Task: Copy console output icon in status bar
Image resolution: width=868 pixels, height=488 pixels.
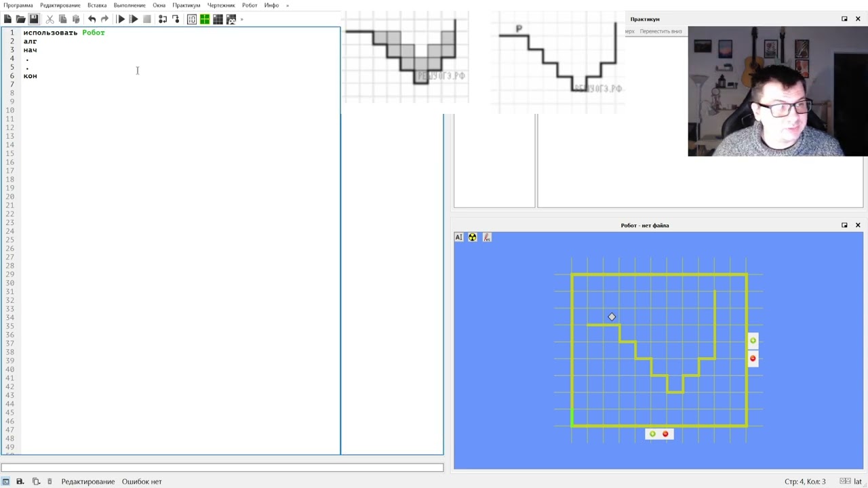Action: (x=36, y=481)
